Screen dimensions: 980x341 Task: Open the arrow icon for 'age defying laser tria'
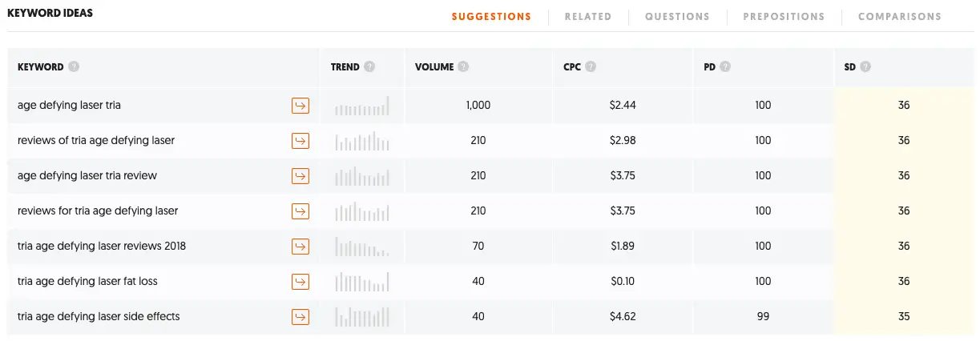click(300, 106)
